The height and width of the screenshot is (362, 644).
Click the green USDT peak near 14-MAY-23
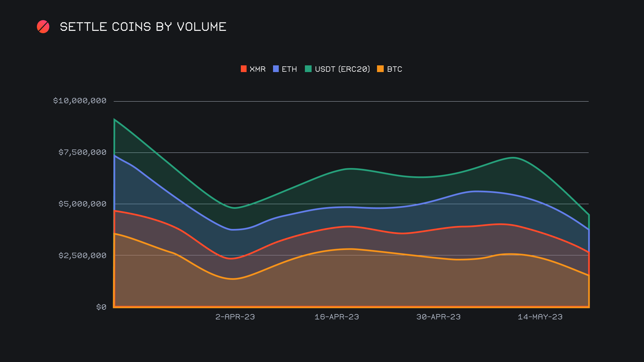pyautogui.click(x=513, y=158)
